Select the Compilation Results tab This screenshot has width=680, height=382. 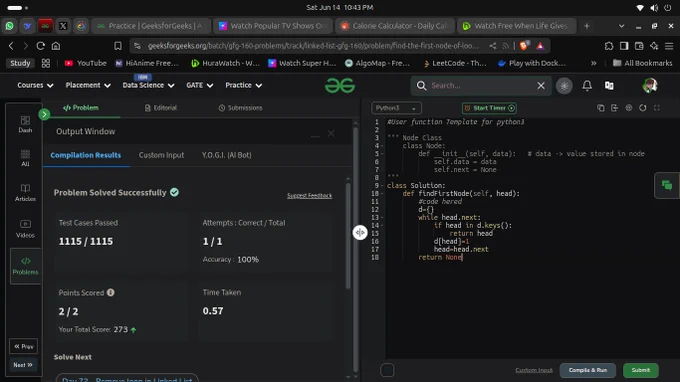85,155
